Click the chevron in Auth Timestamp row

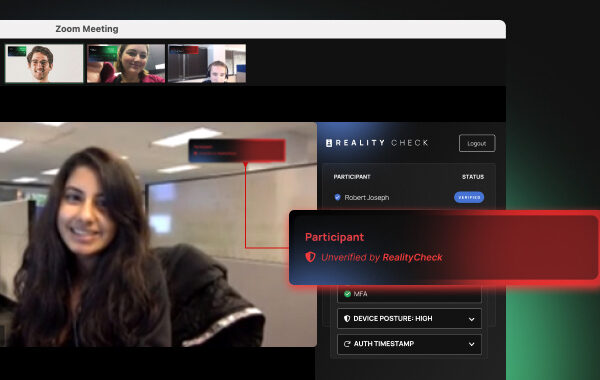[471, 344]
